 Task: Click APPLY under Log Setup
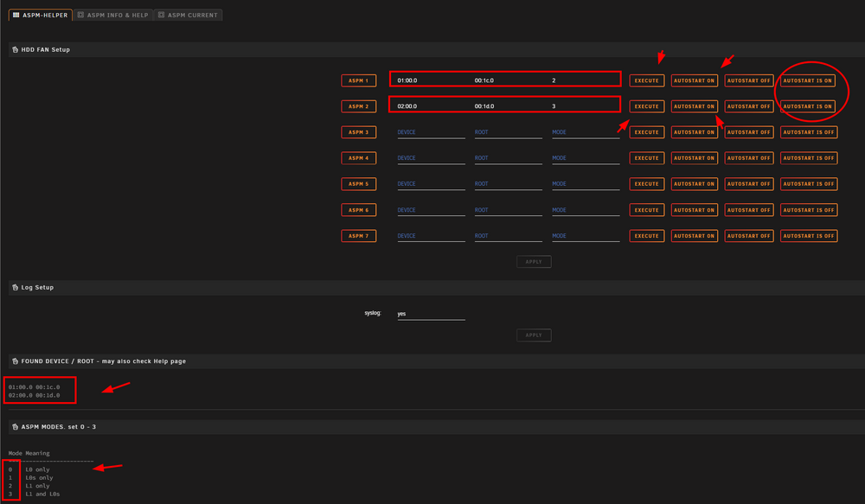click(534, 335)
